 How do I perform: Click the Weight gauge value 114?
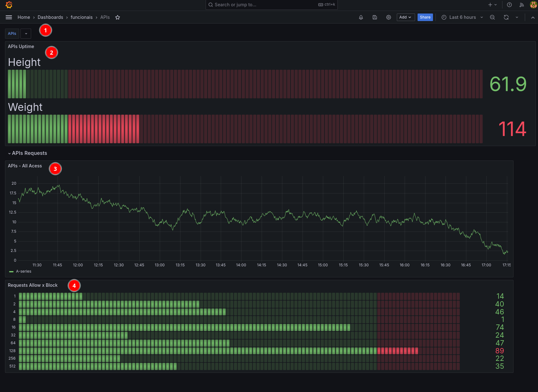pyautogui.click(x=512, y=129)
